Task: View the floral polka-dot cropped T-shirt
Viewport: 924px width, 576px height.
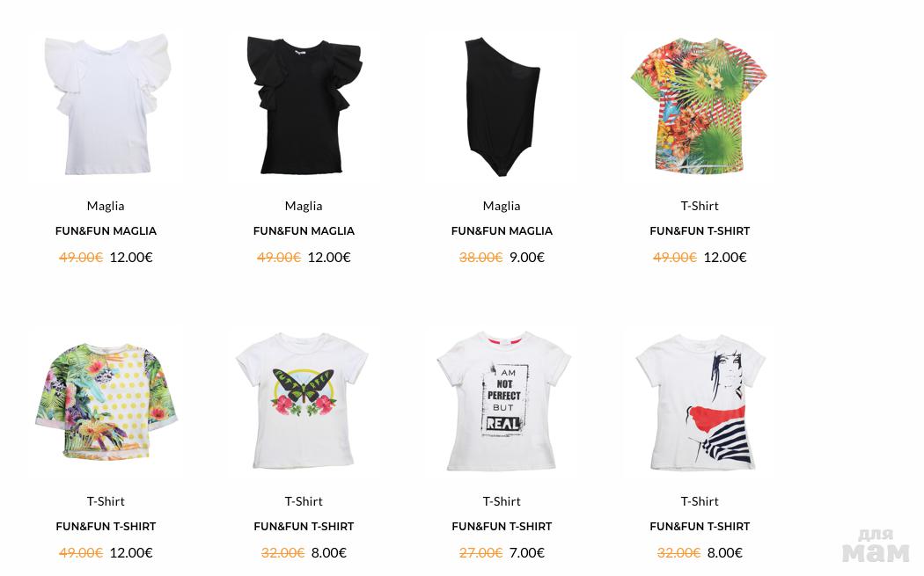Action: point(106,400)
